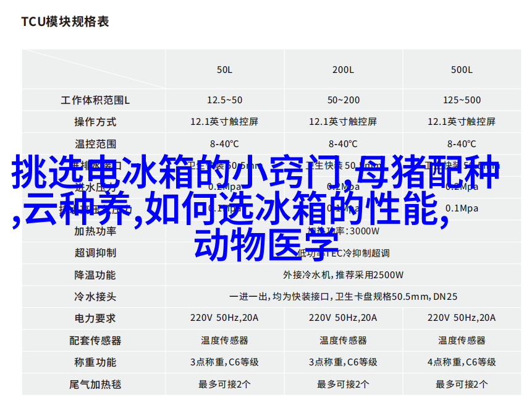Click the 工作体积范围L row label
Screen dimensions: 532x408
[95, 100]
